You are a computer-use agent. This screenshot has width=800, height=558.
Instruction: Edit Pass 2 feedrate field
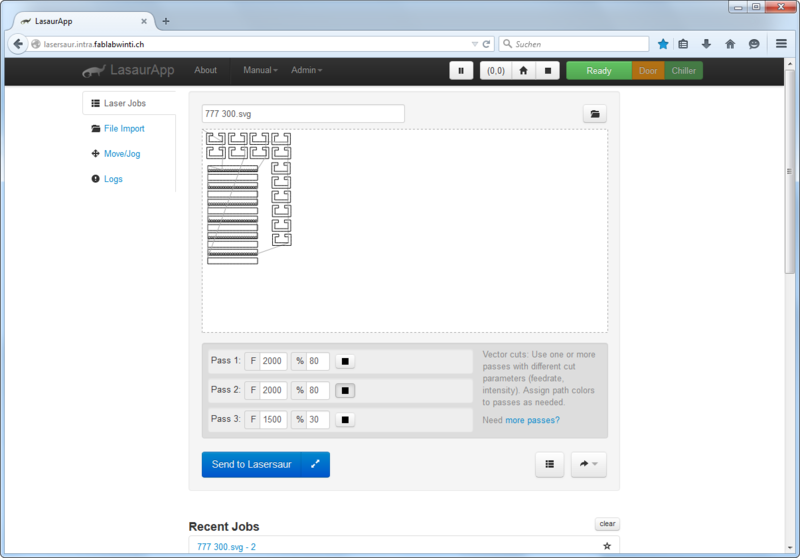(273, 390)
